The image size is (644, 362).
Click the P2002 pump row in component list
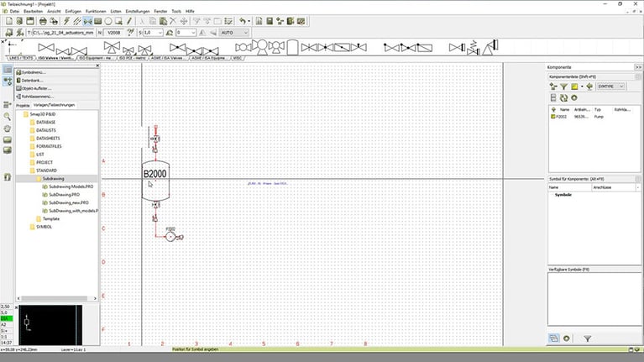pyautogui.click(x=594, y=117)
